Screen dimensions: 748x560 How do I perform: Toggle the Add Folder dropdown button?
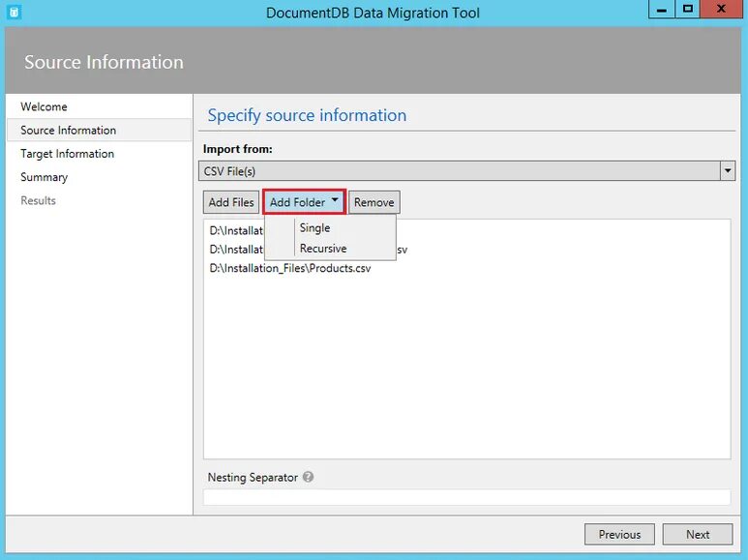(304, 202)
